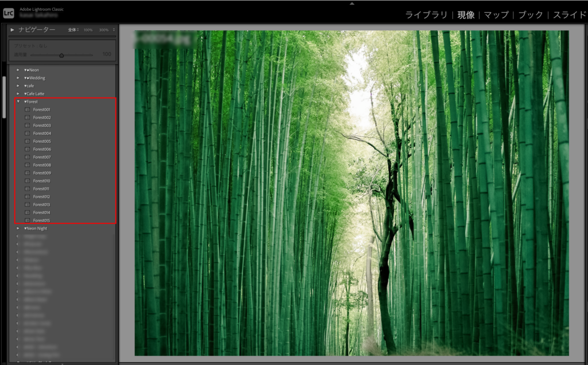Click the preset amount slider handle
Screen dimensions: 588x365
[x=61, y=55]
